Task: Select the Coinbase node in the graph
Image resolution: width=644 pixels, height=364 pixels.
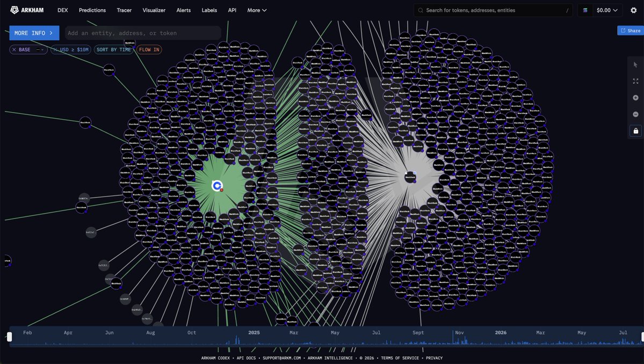Action: pyautogui.click(x=218, y=186)
